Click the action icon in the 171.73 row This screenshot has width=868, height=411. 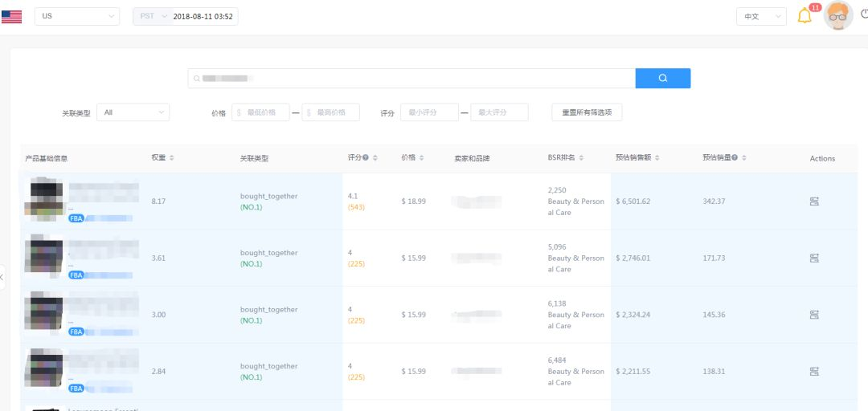click(x=814, y=258)
